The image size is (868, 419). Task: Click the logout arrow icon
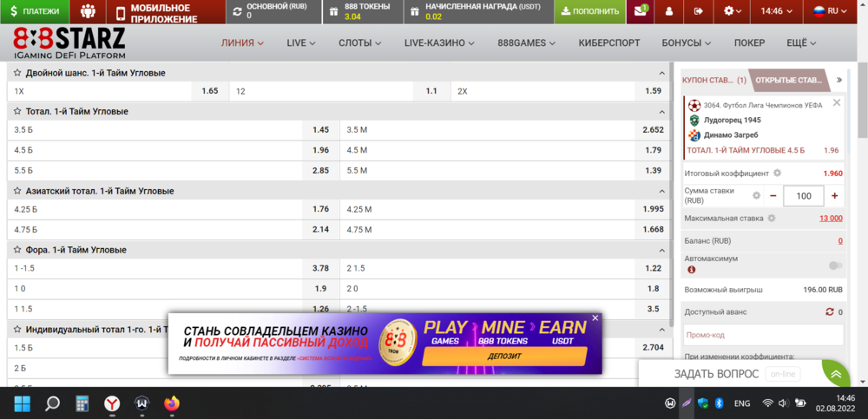point(698,11)
